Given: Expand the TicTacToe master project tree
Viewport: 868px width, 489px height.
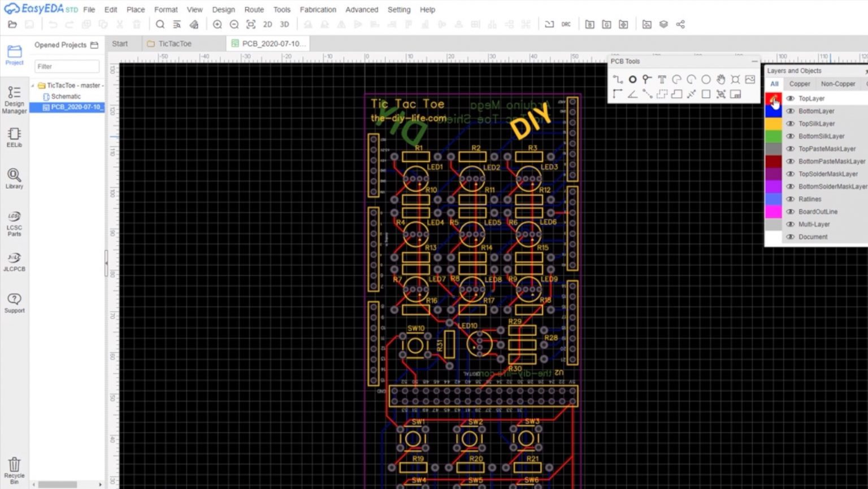Looking at the screenshot, I should (x=34, y=85).
